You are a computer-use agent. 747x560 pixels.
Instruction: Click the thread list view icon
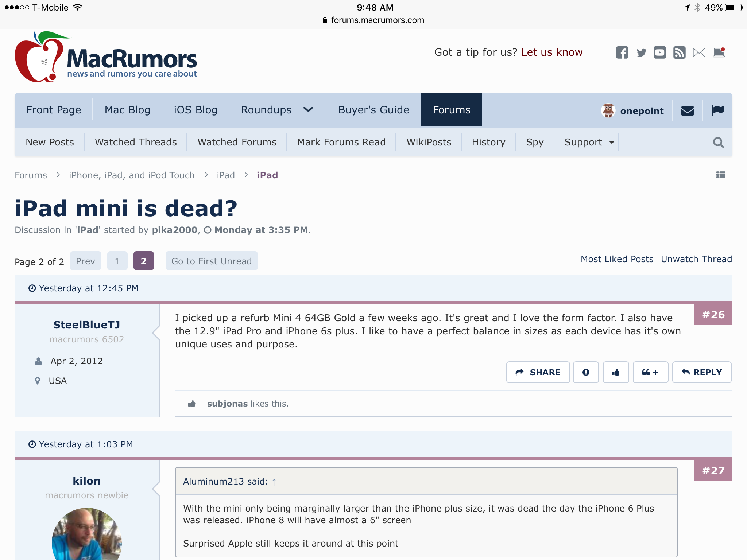point(720,175)
